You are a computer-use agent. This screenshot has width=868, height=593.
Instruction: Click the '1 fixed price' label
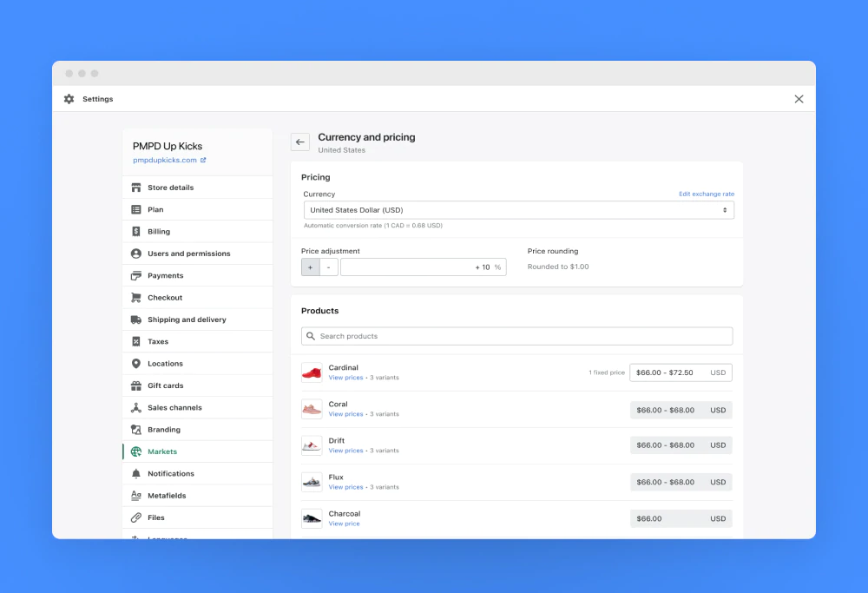point(607,372)
